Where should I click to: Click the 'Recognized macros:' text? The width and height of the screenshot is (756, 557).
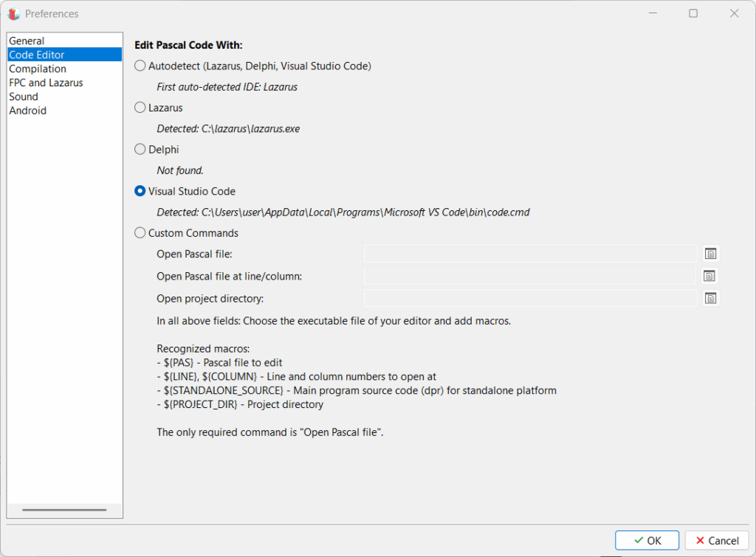point(203,348)
